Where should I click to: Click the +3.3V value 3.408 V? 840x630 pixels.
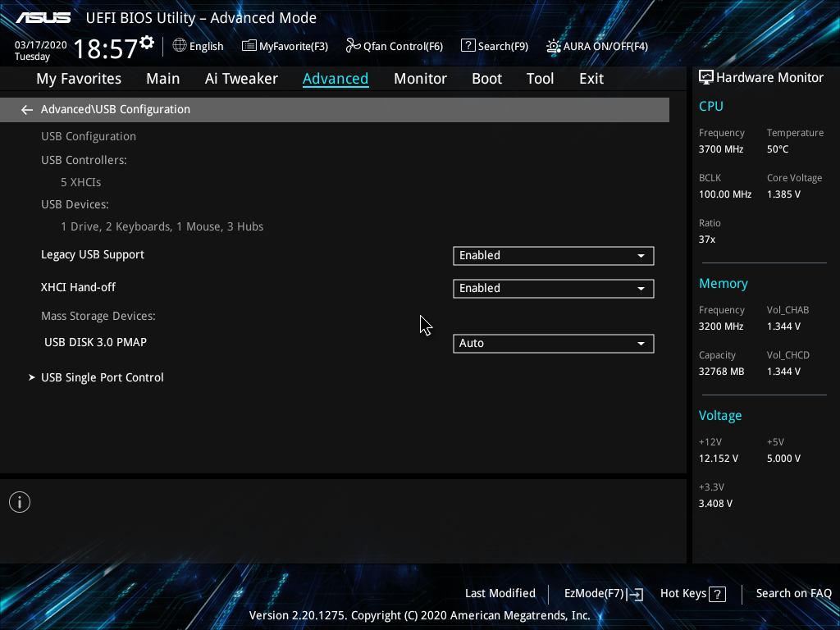[x=715, y=504]
